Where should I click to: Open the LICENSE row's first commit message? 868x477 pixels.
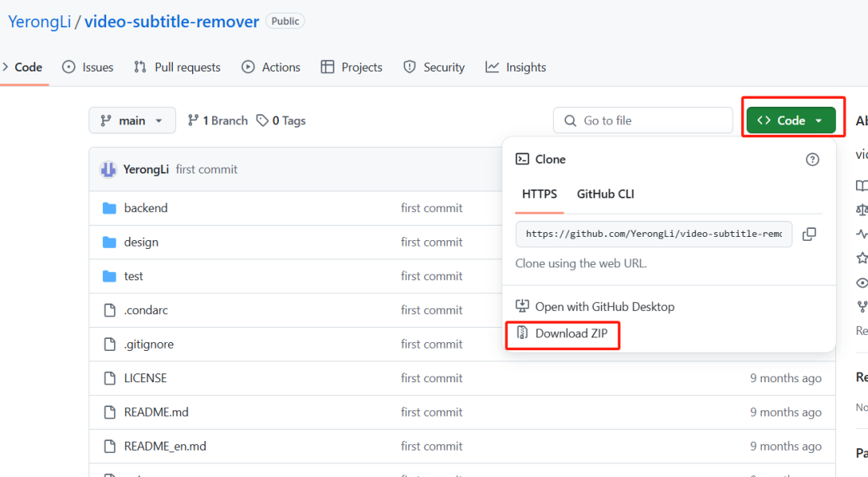tap(432, 378)
